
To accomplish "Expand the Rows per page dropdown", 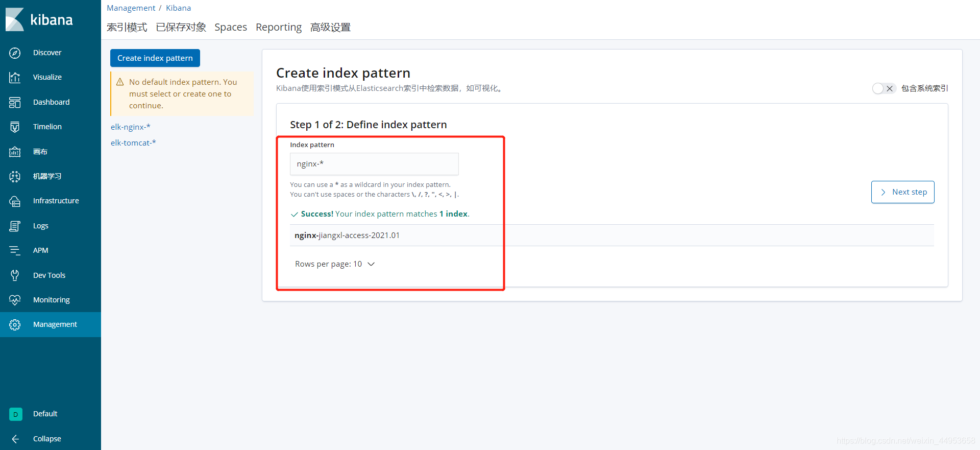I will coord(335,264).
